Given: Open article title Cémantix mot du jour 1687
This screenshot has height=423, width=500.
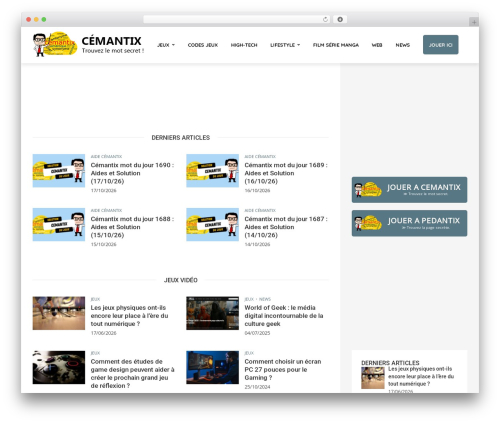Looking at the screenshot, I should [x=286, y=227].
